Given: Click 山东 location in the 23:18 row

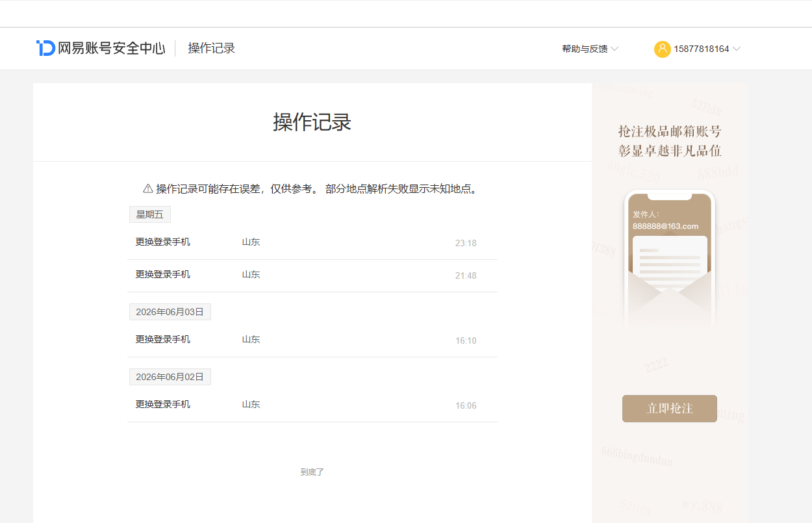Looking at the screenshot, I should click(x=251, y=242).
